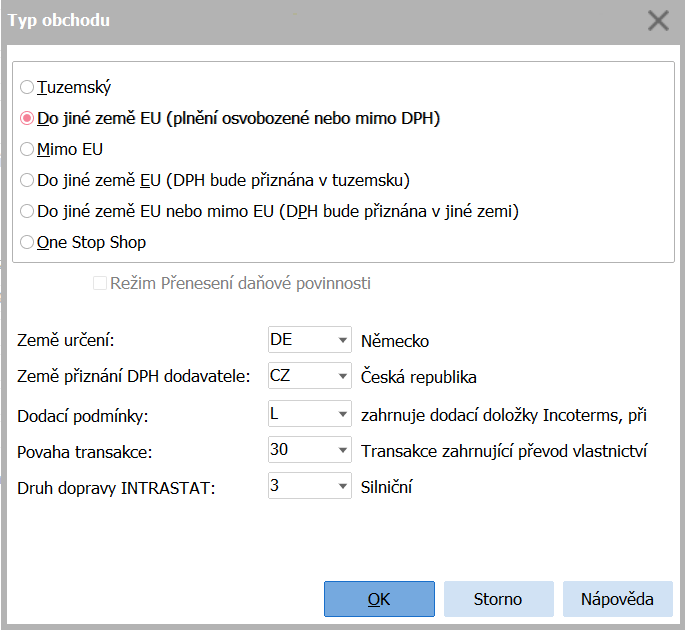The width and height of the screenshot is (685, 630).
Task: Pick Do jiné země EU (DPH v tuzemsku)
Action: tap(27, 180)
